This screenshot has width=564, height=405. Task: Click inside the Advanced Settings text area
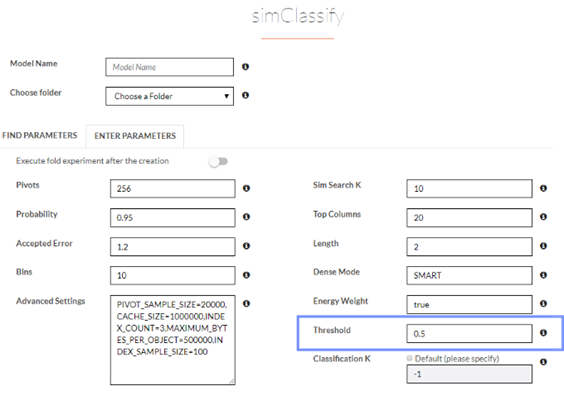click(173, 340)
